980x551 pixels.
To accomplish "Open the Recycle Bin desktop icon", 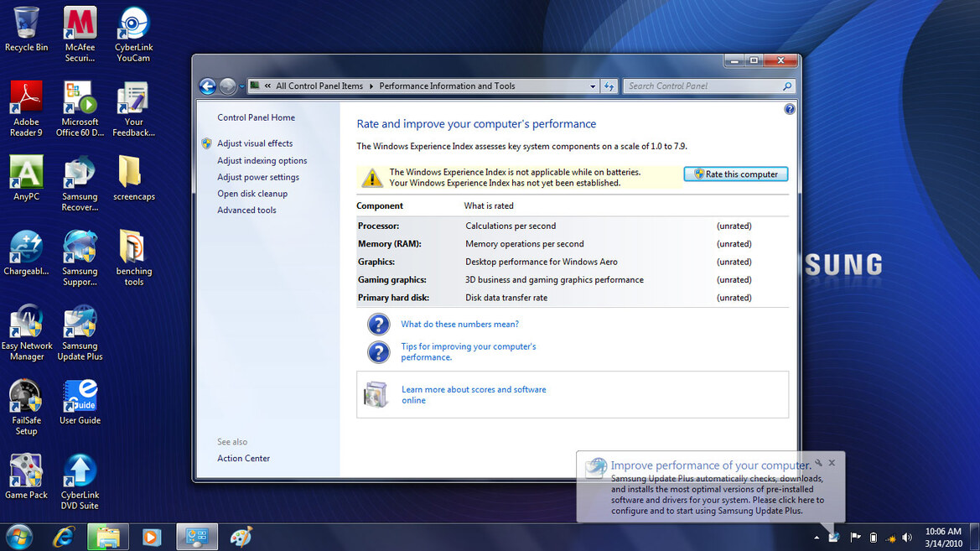I will [x=26, y=29].
